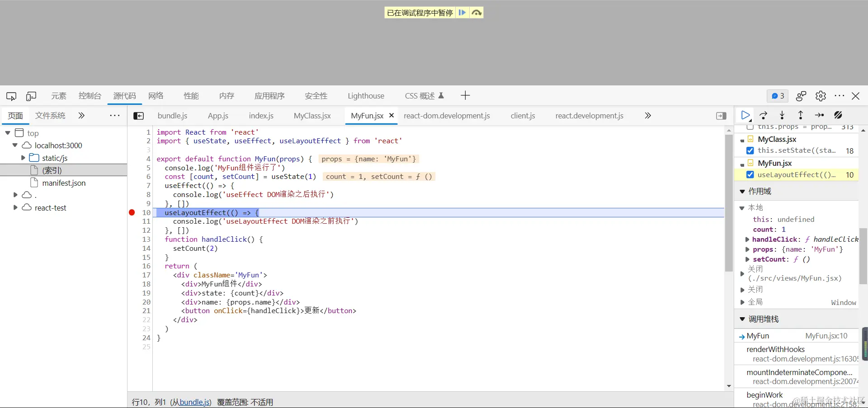Collapse the debugger sidebar toggle icon
The height and width of the screenshot is (408, 868).
[722, 116]
